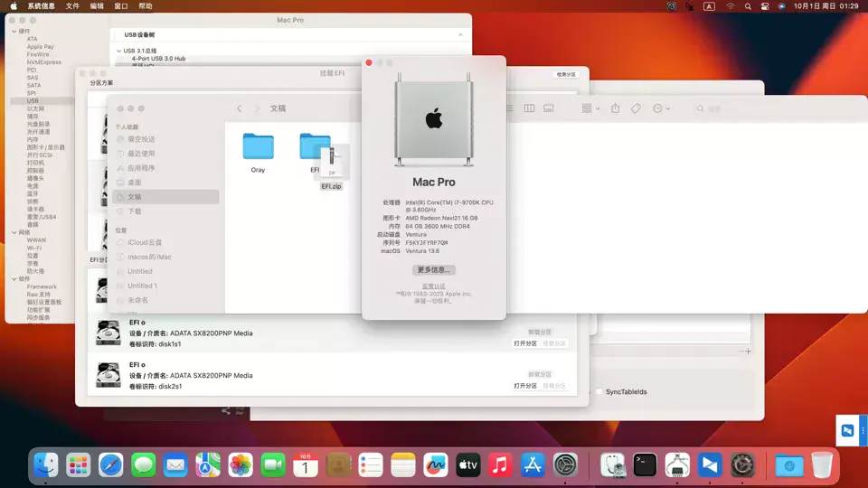The height and width of the screenshot is (488, 868).
Task: Open Terminal from the Dock
Action: [645, 465]
